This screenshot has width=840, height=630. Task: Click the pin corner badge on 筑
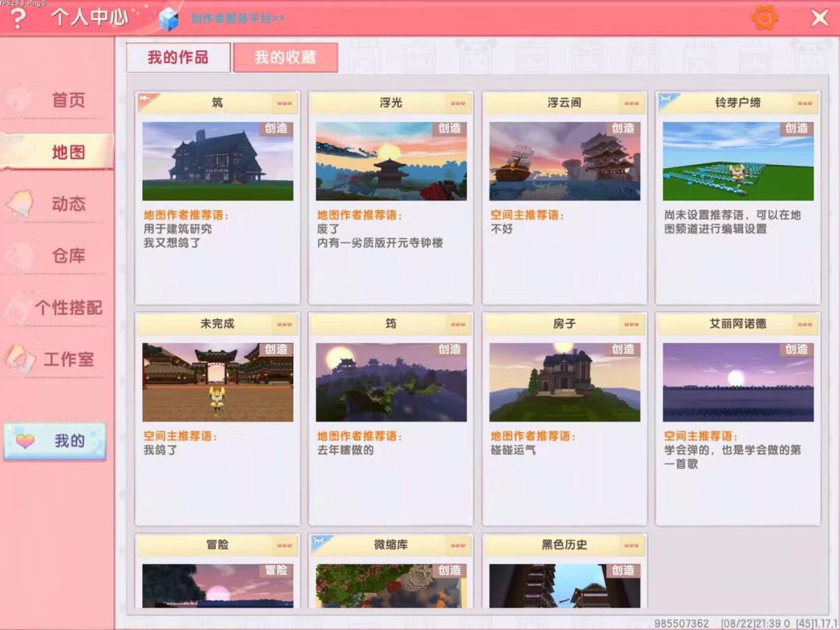tap(146, 100)
